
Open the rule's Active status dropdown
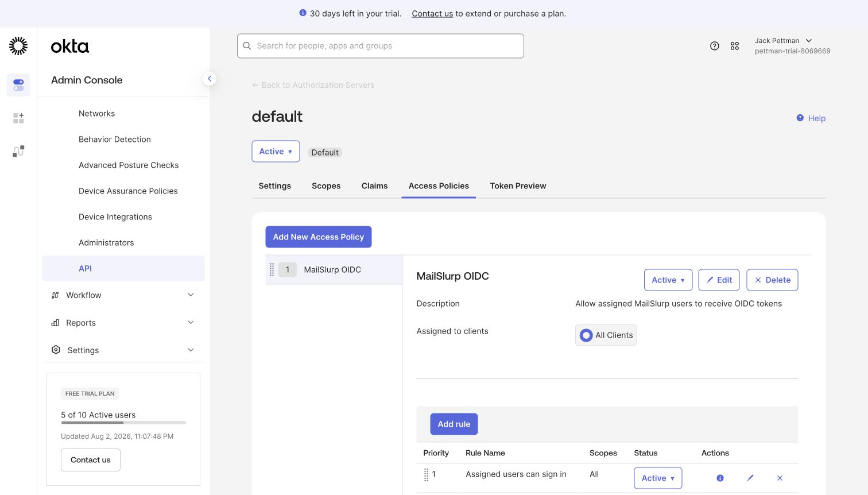tap(658, 478)
